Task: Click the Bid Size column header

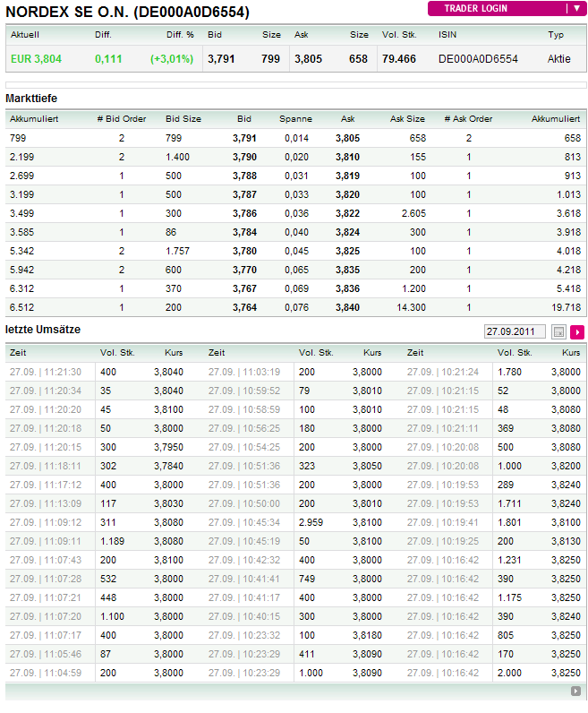Action: click(x=183, y=118)
